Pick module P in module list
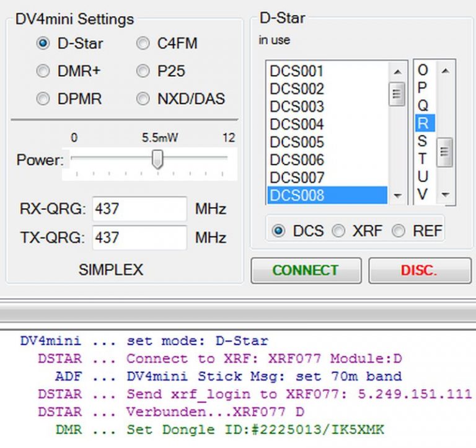 point(425,88)
